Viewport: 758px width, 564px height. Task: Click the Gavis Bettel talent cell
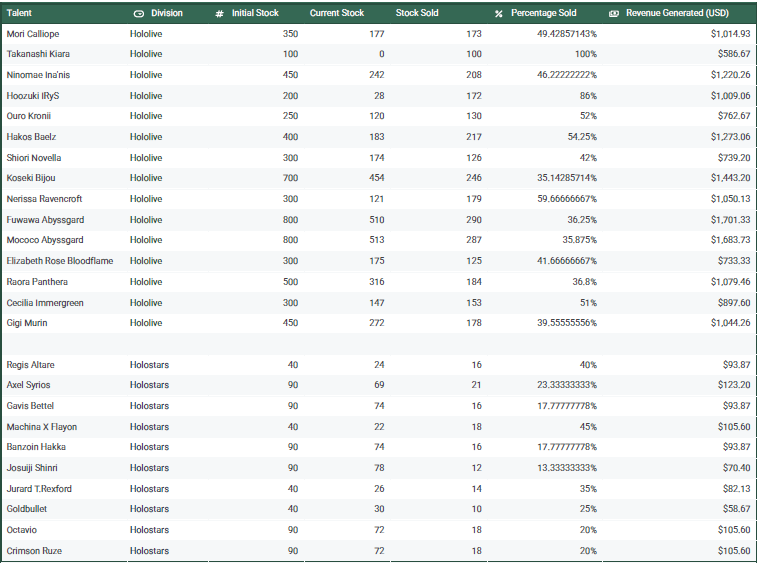pyautogui.click(x=30, y=406)
